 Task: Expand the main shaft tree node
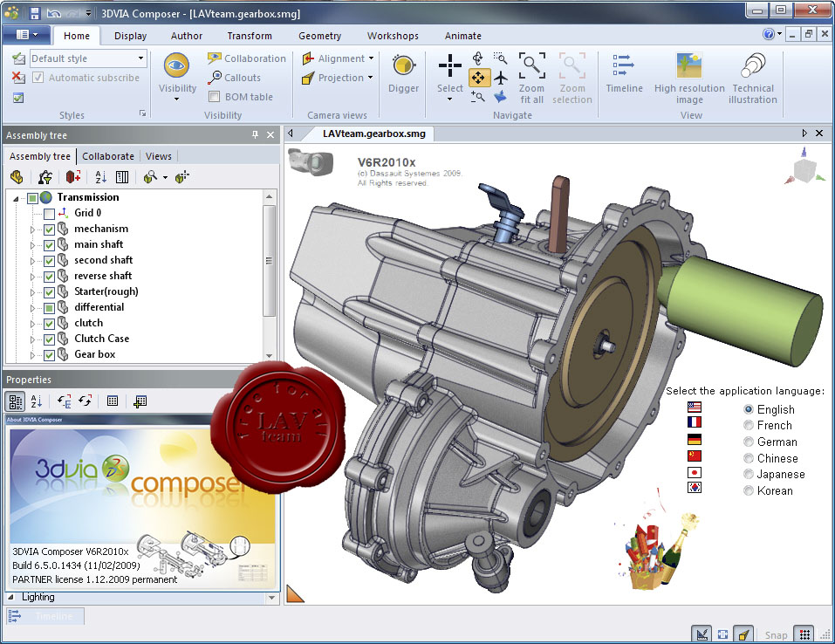tap(32, 245)
